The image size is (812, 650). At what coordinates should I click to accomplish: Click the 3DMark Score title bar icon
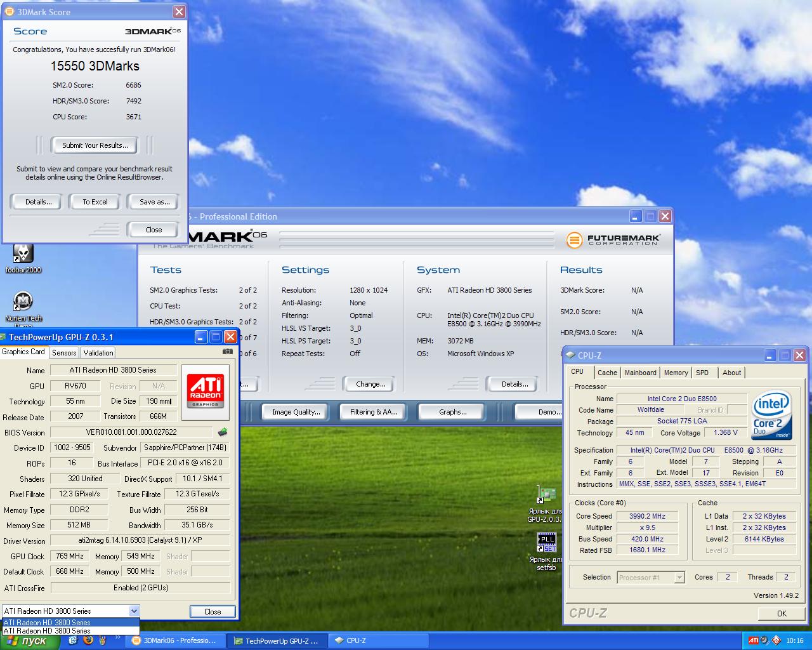tap(10, 11)
